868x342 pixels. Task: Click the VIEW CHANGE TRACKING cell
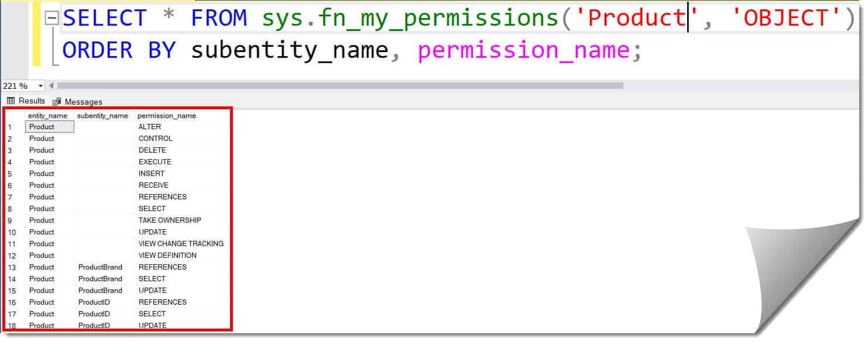(180, 244)
